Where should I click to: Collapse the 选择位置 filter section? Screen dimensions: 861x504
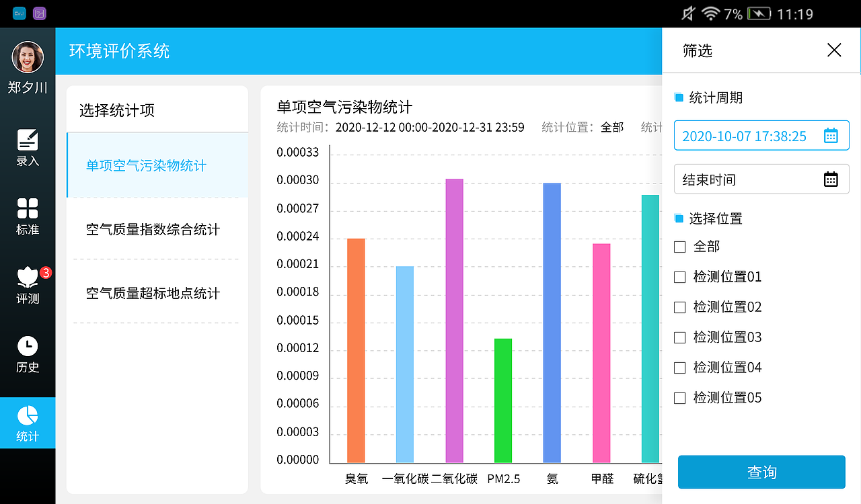click(677, 218)
